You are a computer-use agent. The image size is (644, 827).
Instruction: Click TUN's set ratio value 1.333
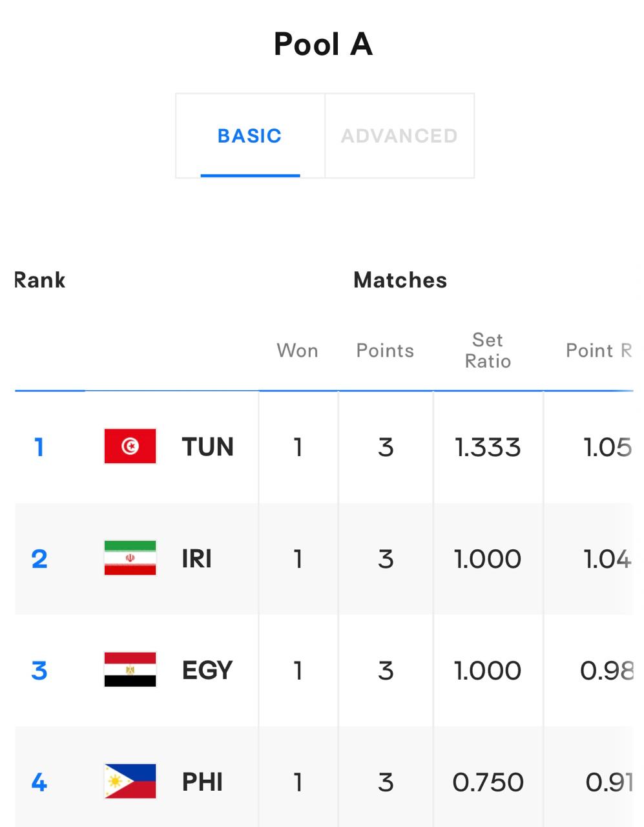tap(488, 447)
